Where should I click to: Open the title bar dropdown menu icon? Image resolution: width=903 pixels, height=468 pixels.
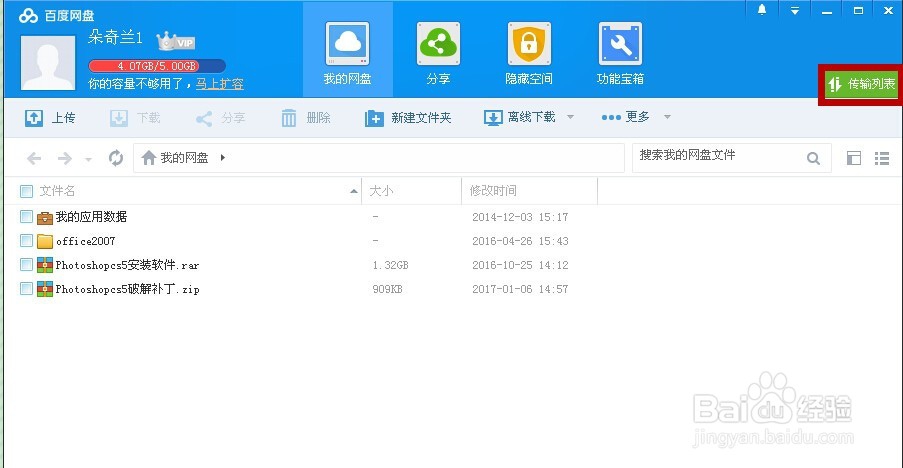tap(795, 10)
